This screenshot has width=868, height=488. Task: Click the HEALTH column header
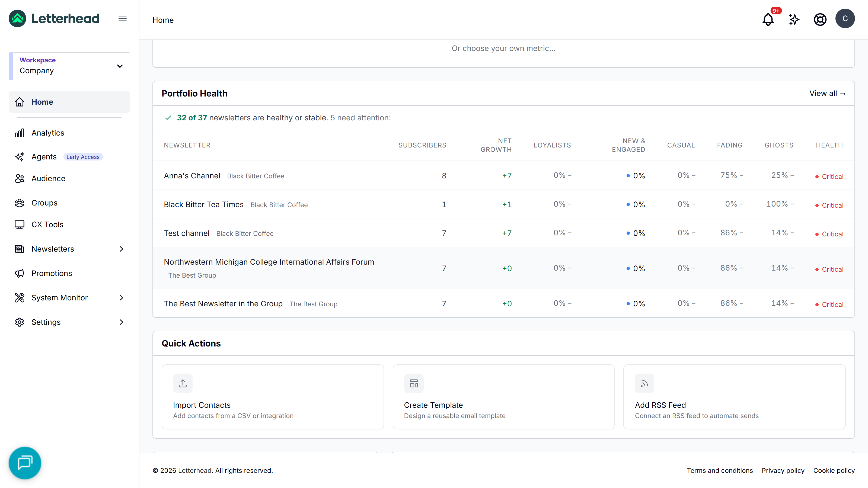click(x=829, y=145)
